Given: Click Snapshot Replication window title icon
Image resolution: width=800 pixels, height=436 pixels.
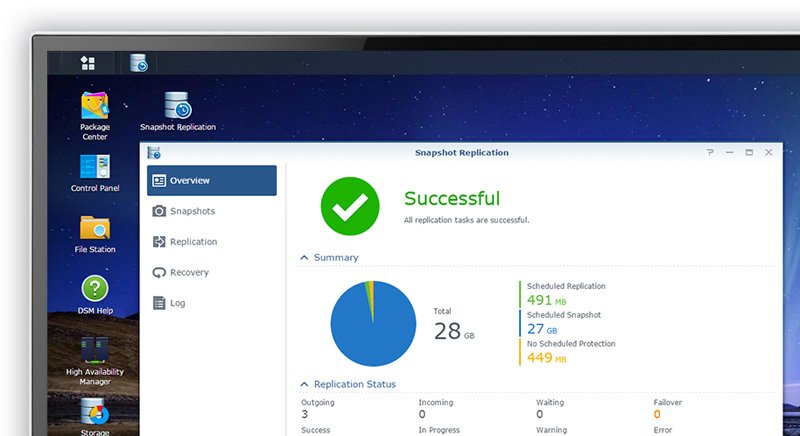Looking at the screenshot, I should coord(154,152).
